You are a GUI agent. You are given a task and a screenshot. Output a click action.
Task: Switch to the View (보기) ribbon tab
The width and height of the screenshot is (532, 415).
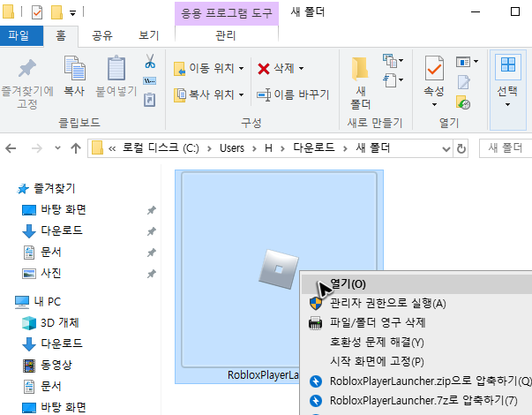pyautogui.click(x=149, y=35)
